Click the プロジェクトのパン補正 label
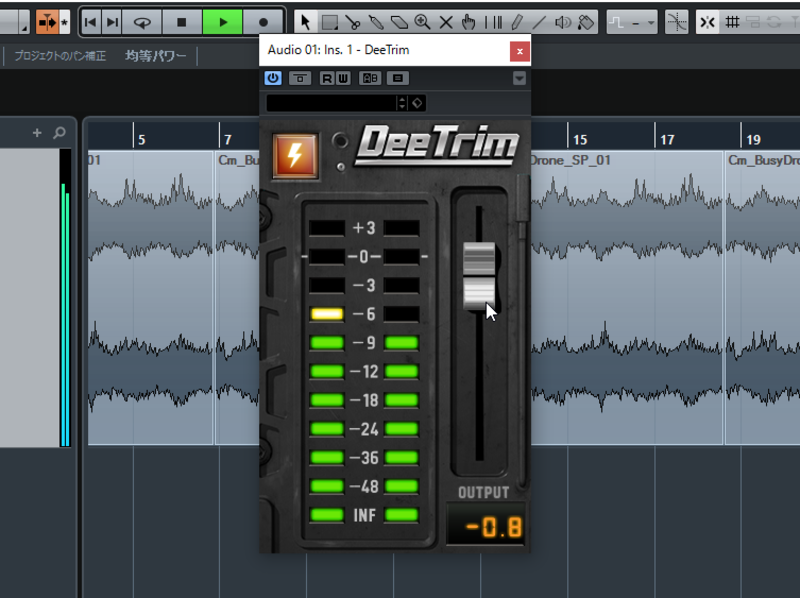Image resolution: width=800 pixels, height=598 pixels. [60, 56]
